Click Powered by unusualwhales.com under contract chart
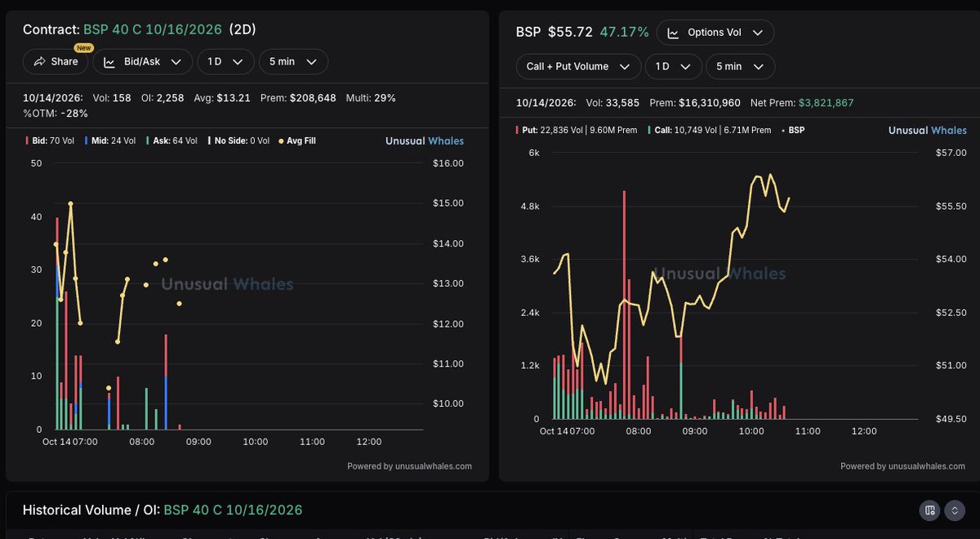980x539 pixels. (x=409, y=466)
